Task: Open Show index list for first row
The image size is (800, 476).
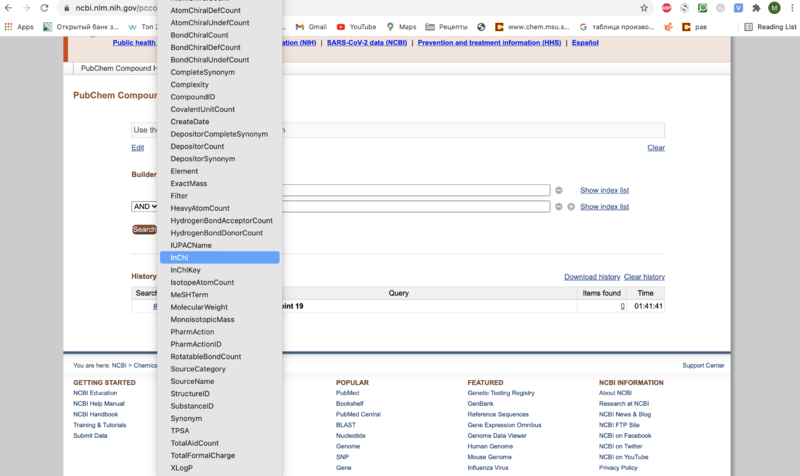Action: pos(605,190)
